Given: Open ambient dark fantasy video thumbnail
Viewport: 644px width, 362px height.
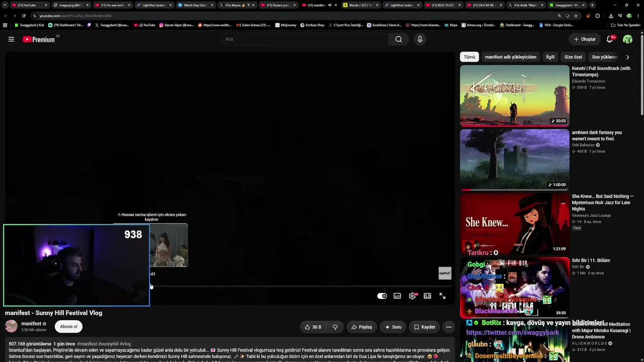Looking at the screenshot, I should click(x=515, y=159).
